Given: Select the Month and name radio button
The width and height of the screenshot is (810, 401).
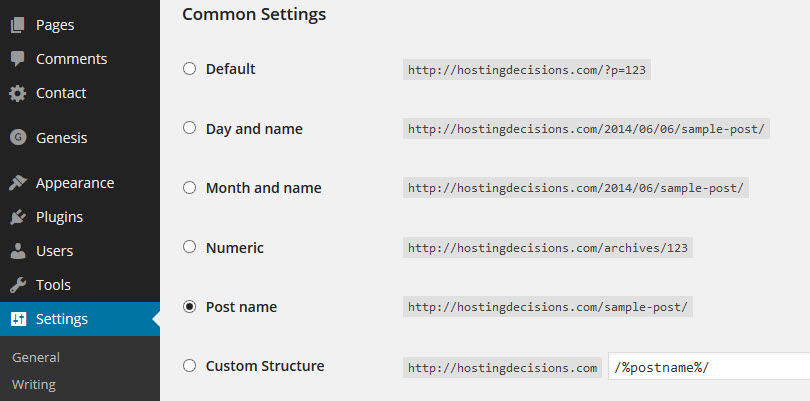Looking at the screenshot, I should click(x=190, y=188).
